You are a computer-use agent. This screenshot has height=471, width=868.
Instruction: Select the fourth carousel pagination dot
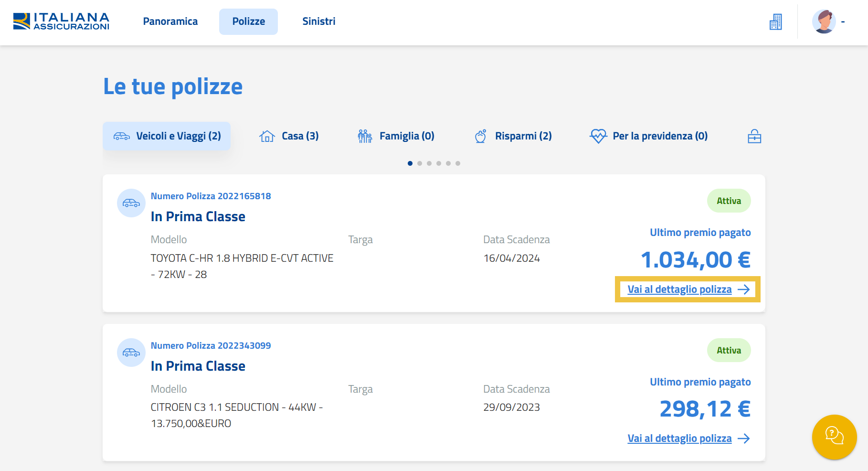click(x=439, y=163)
